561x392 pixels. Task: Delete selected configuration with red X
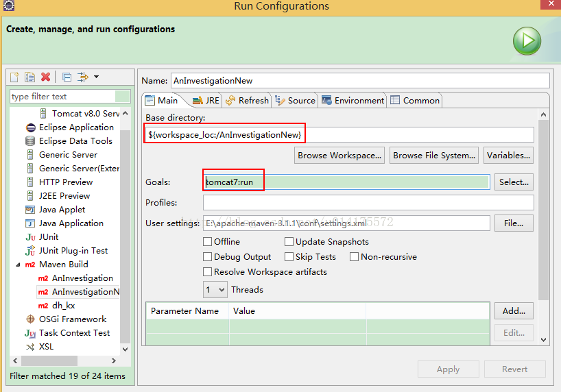(45, 77)
